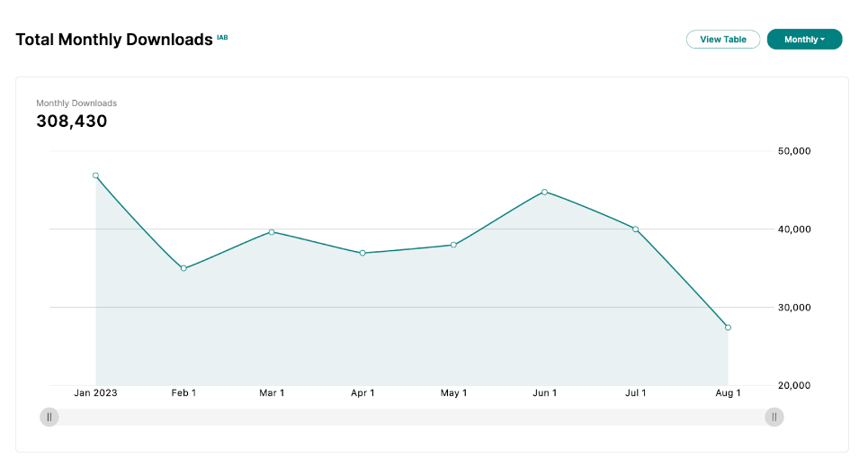Open the Monthly interval dropdown

coord(804,40)
